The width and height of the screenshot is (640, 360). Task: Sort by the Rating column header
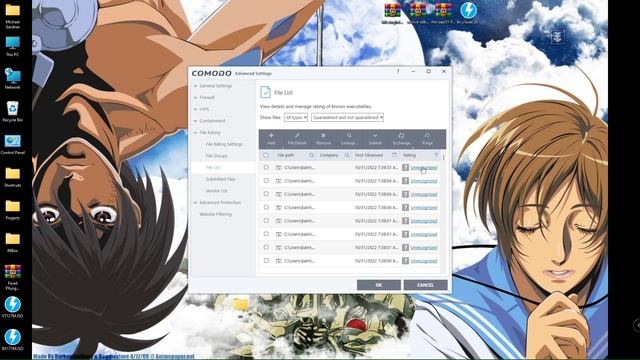(x=409, y=155)
